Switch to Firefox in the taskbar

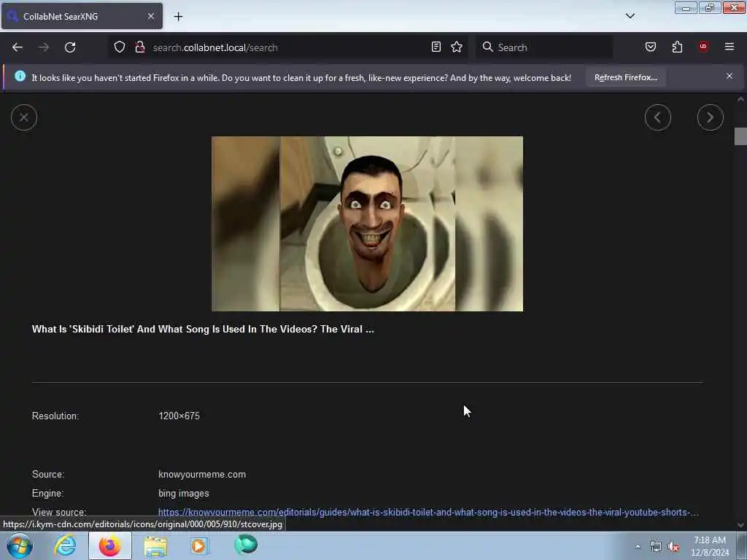pyautogui.click(x=109, y=545)
